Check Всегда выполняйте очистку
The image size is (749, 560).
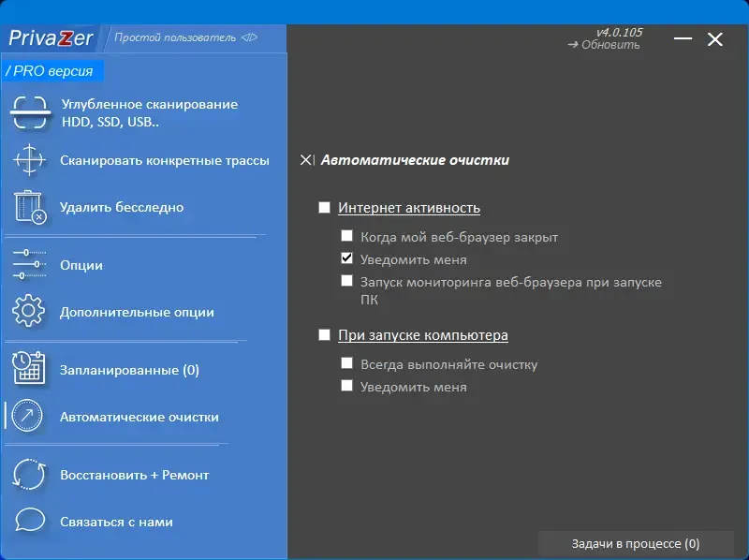[x=348, y=364]
